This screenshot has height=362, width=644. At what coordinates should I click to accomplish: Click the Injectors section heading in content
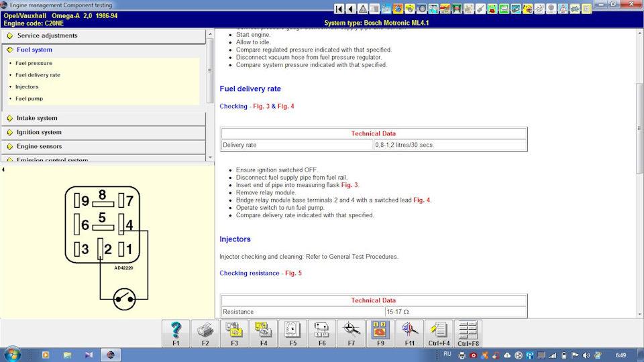[x=235, y=239]
